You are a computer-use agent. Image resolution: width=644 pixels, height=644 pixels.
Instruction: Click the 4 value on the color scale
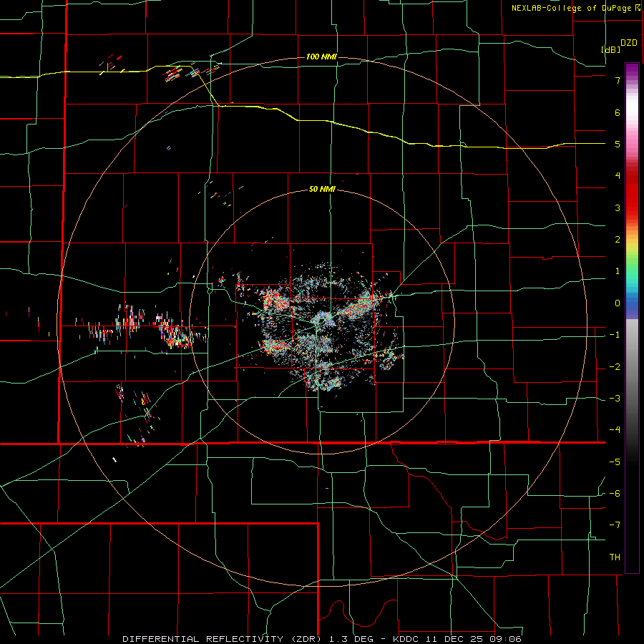(618, 176)
